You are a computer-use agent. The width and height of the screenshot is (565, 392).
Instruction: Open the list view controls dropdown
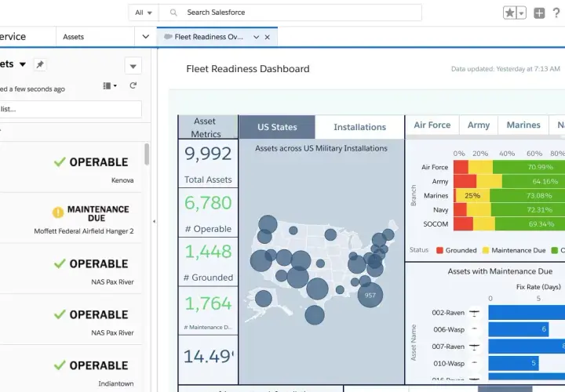(x=133, y=66)
